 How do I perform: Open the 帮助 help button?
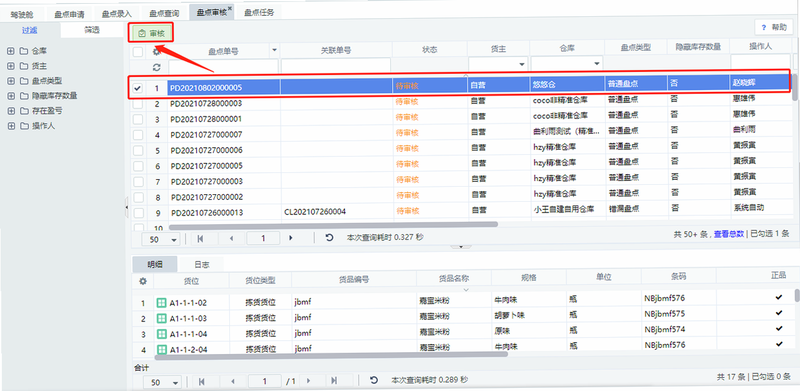point(774,27)
